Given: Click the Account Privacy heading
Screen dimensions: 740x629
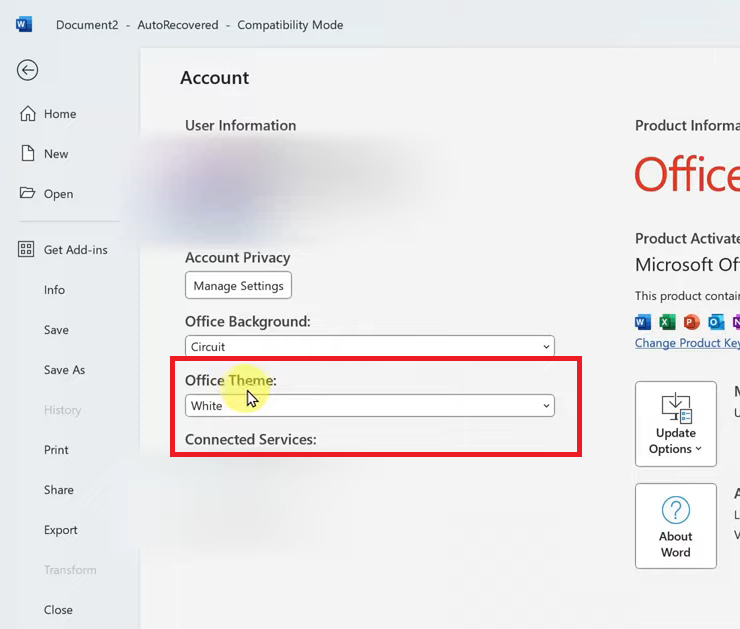Looking at the screenshot, I should pyautogui.click(x=237, y=258).
